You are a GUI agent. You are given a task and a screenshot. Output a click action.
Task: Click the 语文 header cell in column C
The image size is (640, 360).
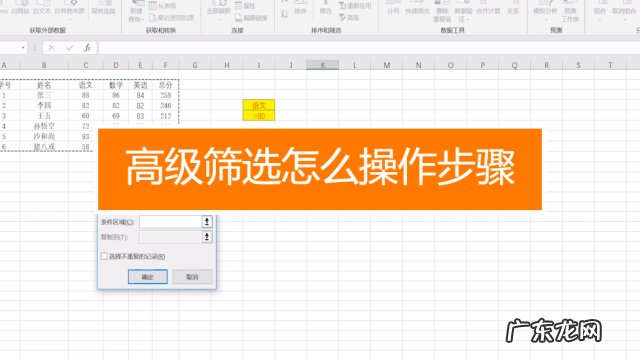85,85
